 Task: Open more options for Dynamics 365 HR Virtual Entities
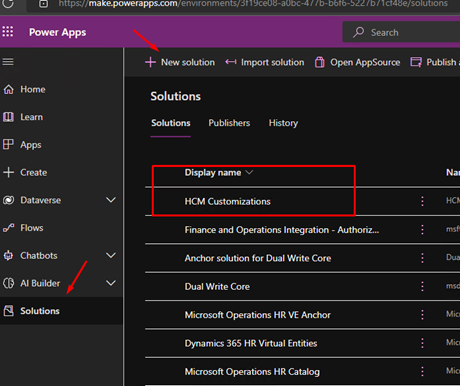coord(422,343)
